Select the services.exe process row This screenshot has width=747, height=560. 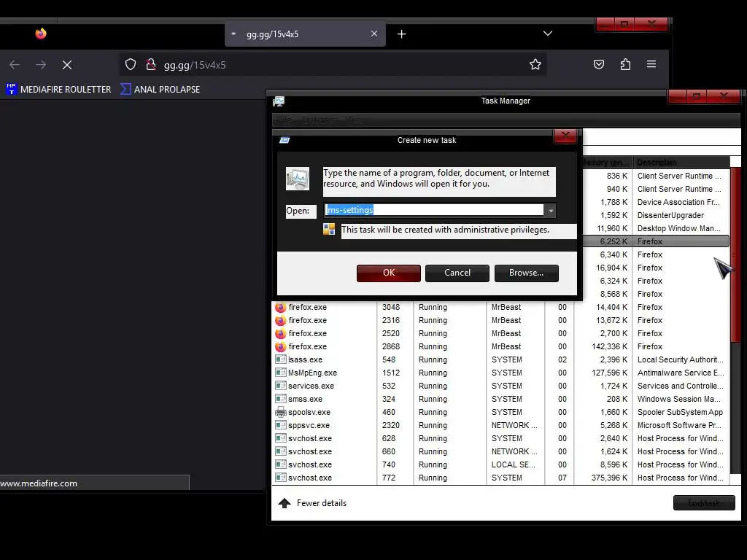[500, 386]
